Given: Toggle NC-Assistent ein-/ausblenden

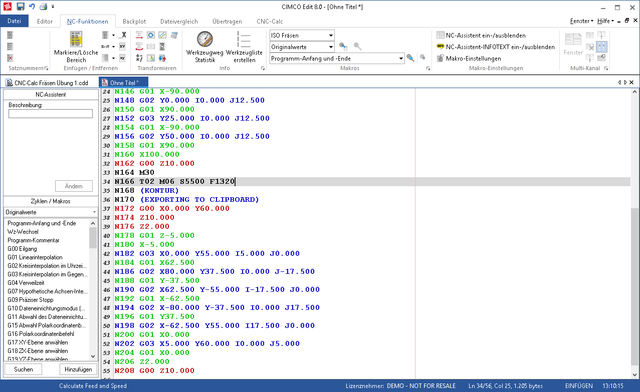Looking at the screenshot, I should click(x=481, y=36).
